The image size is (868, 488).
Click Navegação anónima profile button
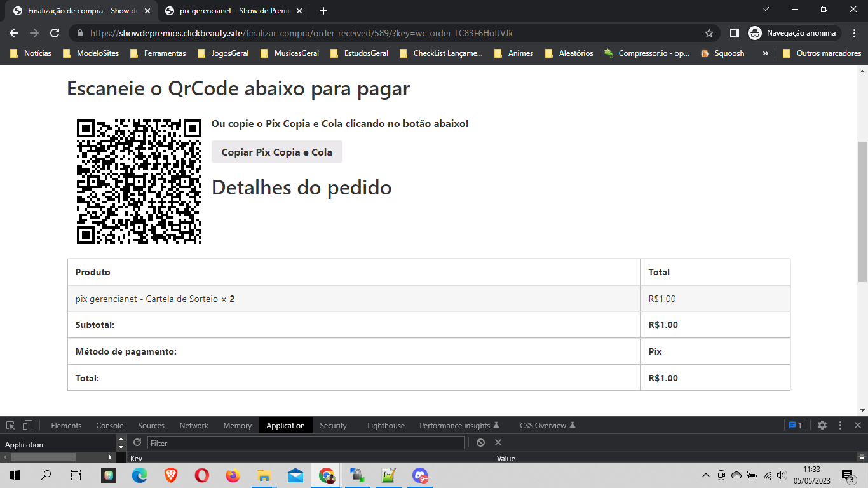pos(794,33)
